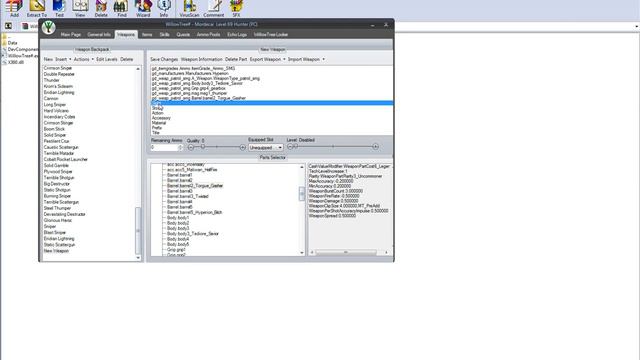640x360 pixels.
Task: Open the Equipped Slot combo box
Action: coord(266,147)
